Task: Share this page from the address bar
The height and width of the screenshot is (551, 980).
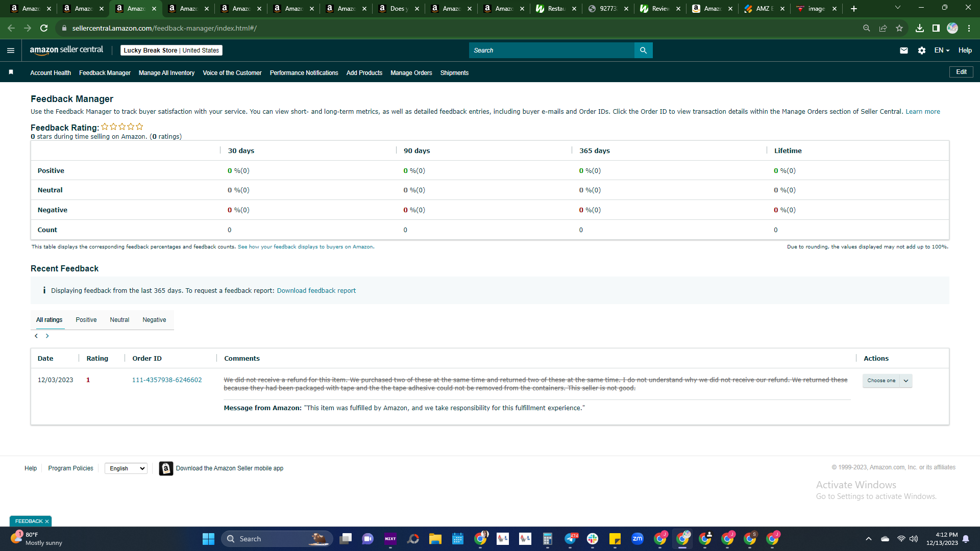Action: pos(883,28)
